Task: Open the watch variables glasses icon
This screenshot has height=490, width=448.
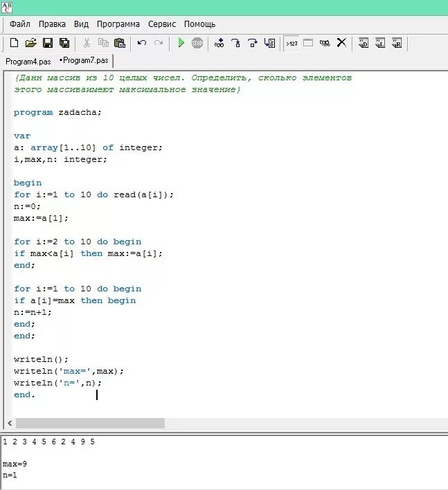Action: click(x=325, y=43)
